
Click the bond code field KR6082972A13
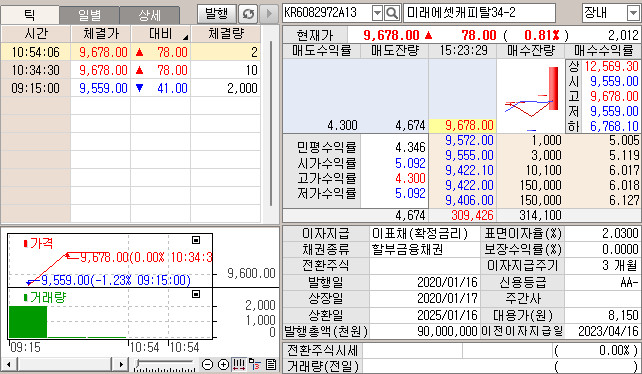coord(327,13)
